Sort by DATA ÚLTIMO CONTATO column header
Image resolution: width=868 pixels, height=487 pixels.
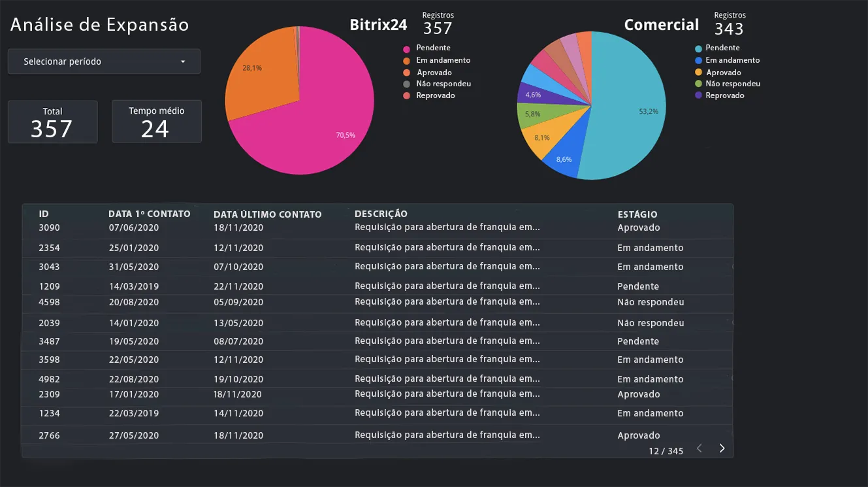click(x=268, y=214)
